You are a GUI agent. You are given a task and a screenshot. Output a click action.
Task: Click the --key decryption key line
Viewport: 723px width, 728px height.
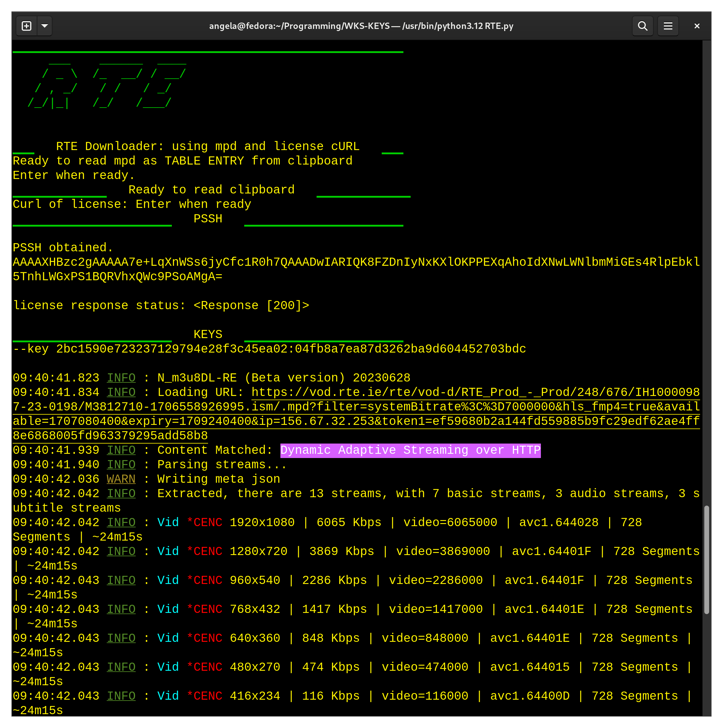coord(269,349)
